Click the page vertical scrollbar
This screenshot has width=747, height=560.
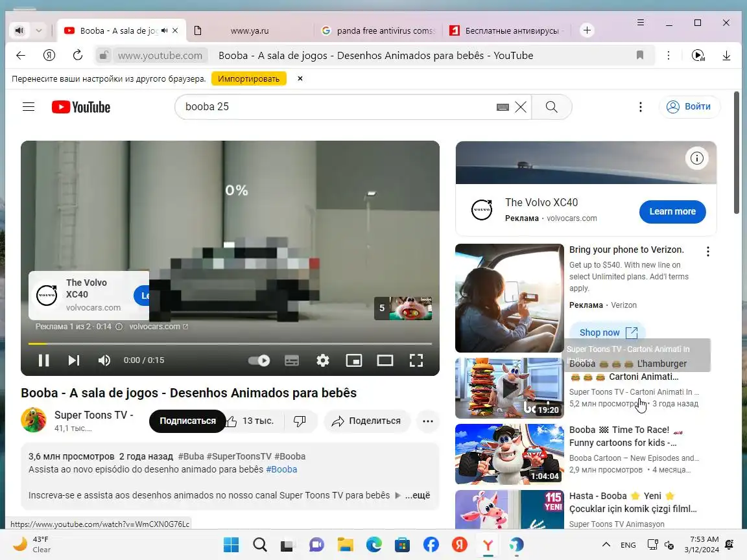[737, 154]
